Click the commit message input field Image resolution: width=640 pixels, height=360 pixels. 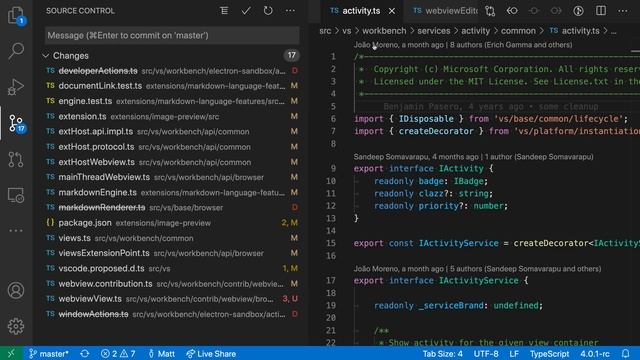coord(172,36)
